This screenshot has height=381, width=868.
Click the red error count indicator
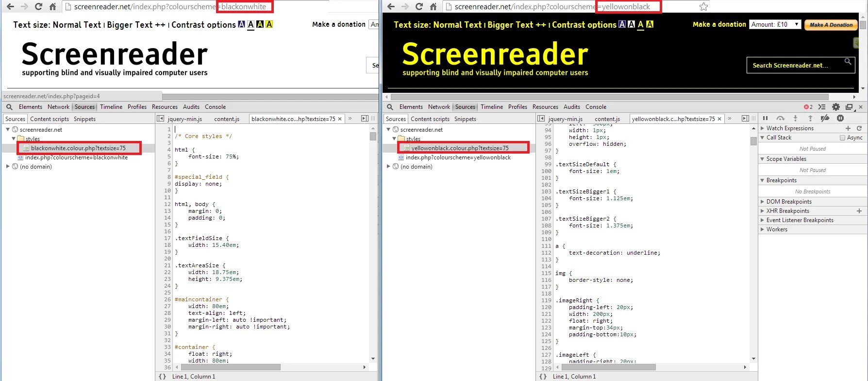[808, 107]
